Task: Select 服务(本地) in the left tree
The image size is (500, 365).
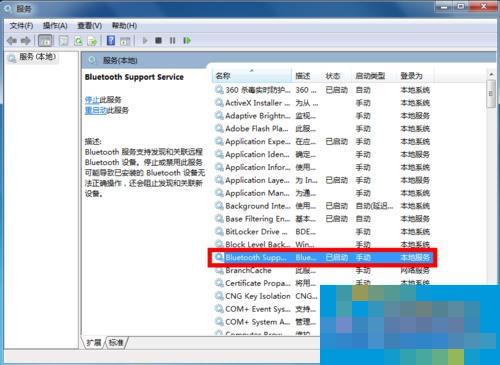Action: [x=33, y=57]
